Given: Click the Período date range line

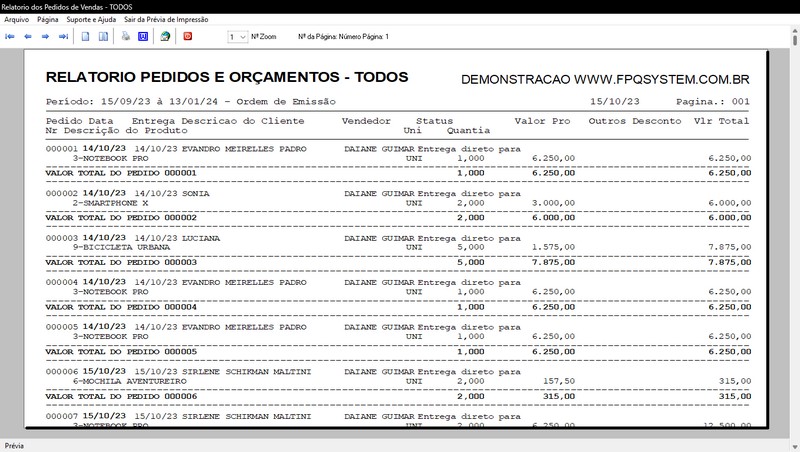Looking at the screenshot, I should click(191, 102).
